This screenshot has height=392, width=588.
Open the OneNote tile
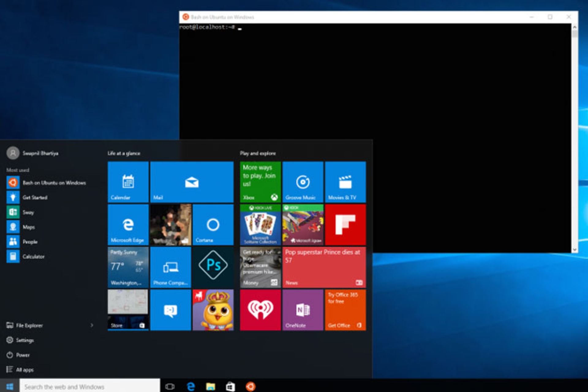click(x=303, y=310)
